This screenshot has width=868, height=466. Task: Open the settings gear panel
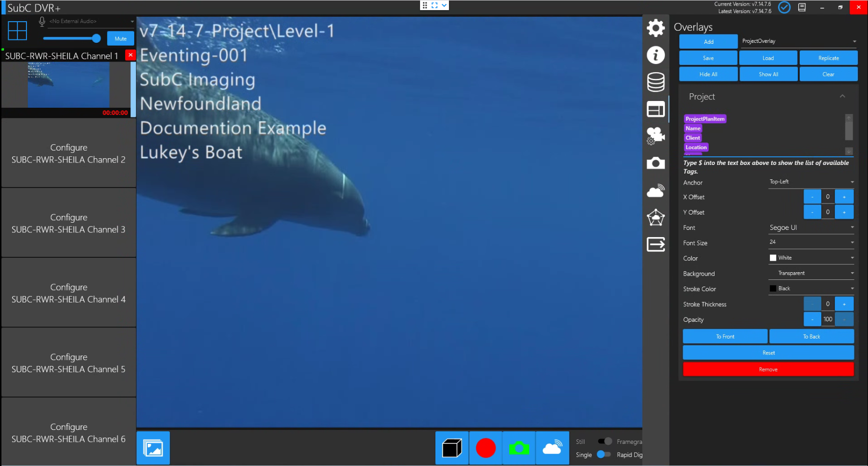655,28
